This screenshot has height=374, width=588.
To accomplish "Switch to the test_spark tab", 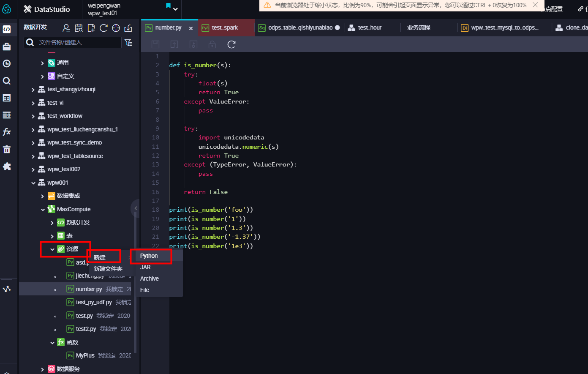I will click(226, 27).
